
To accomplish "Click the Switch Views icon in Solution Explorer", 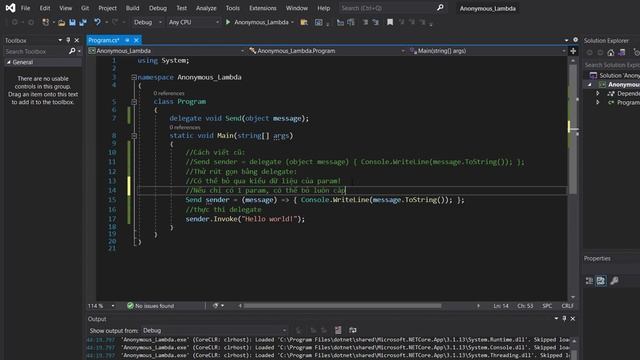I will coord(621,53).
